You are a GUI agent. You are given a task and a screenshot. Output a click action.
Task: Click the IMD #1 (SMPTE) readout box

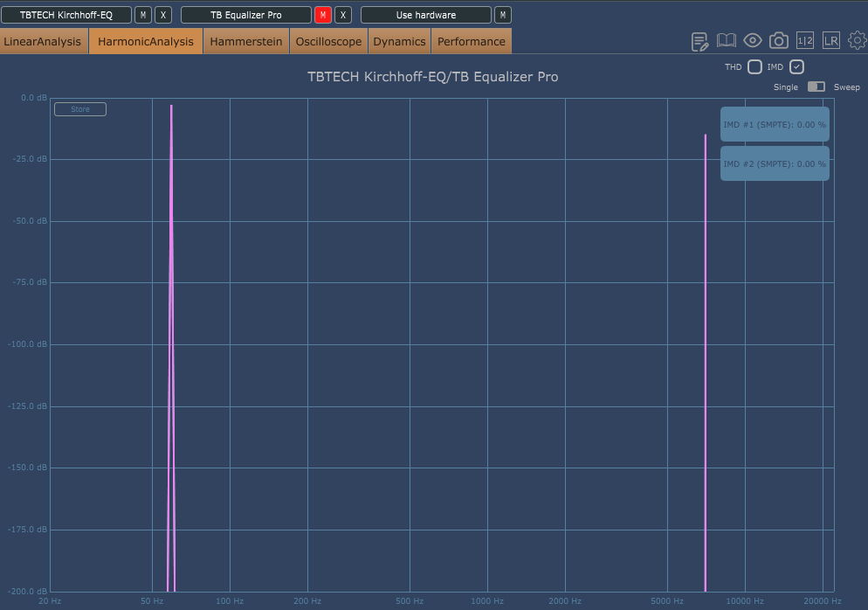click(x=775, y=124)
